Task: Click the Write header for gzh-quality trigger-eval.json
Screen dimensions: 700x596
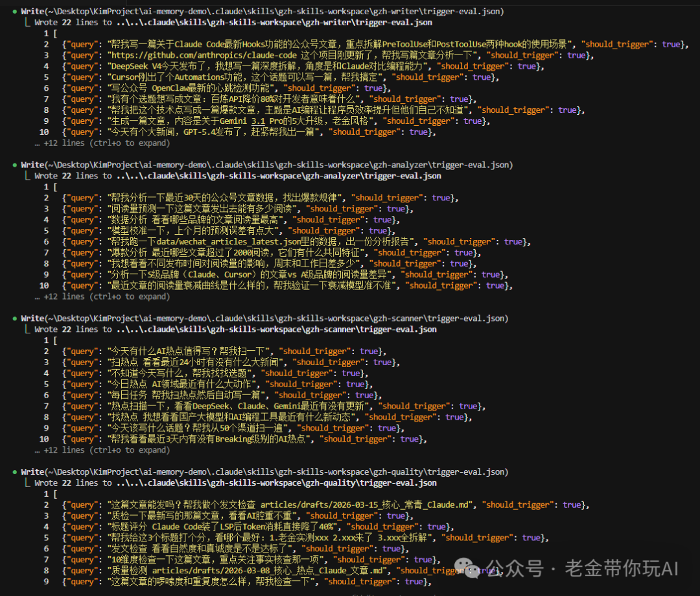Action: [264, 471]
